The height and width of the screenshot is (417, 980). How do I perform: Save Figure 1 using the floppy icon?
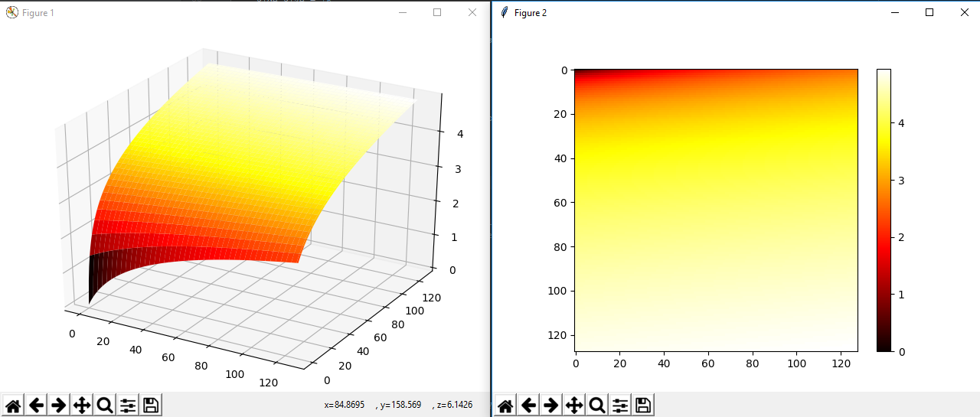click(151, 406)
